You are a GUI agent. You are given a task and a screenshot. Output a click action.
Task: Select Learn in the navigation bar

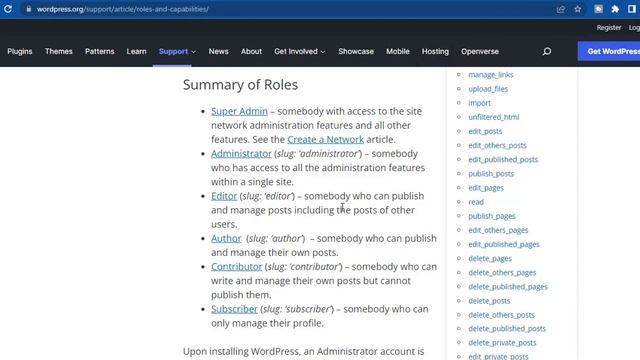pyautogui.click(x=136, y=51)
